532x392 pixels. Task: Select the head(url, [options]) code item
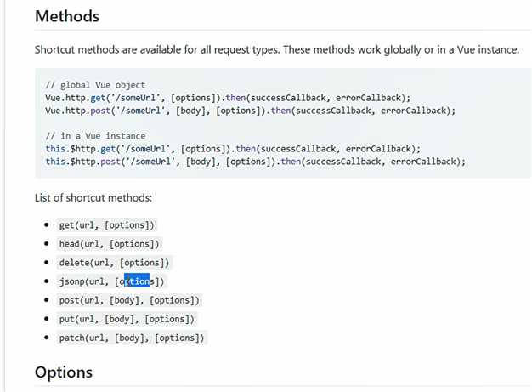[110, 244]
